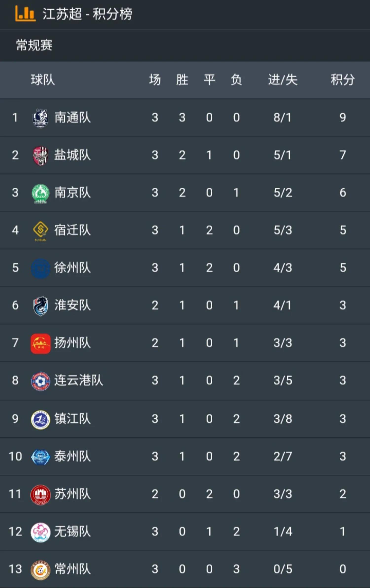Click the 江苏超 - 积分榜 title

(87, 14)
